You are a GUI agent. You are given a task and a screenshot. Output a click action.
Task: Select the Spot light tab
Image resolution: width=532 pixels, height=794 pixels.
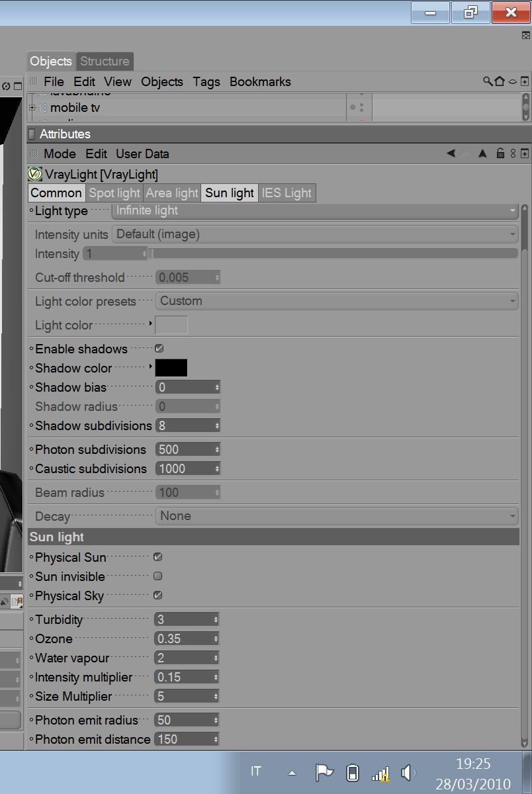114,193
